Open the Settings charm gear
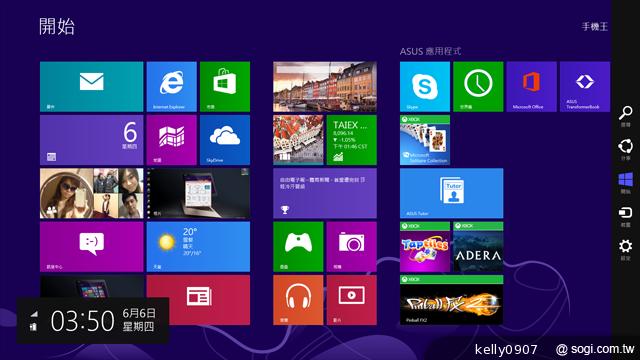 tap(625, 250)
